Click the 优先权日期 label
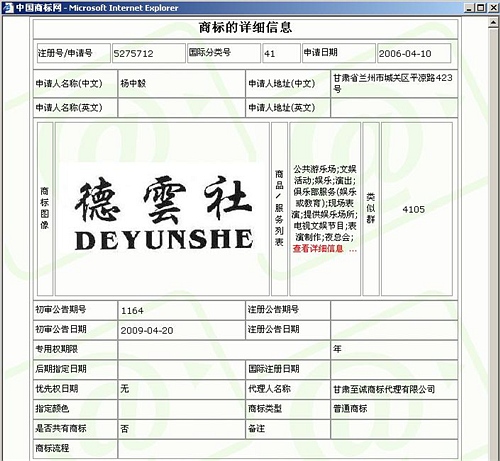Image resolution: width=500 pixels, height=461 pixels. pos(56,389)
